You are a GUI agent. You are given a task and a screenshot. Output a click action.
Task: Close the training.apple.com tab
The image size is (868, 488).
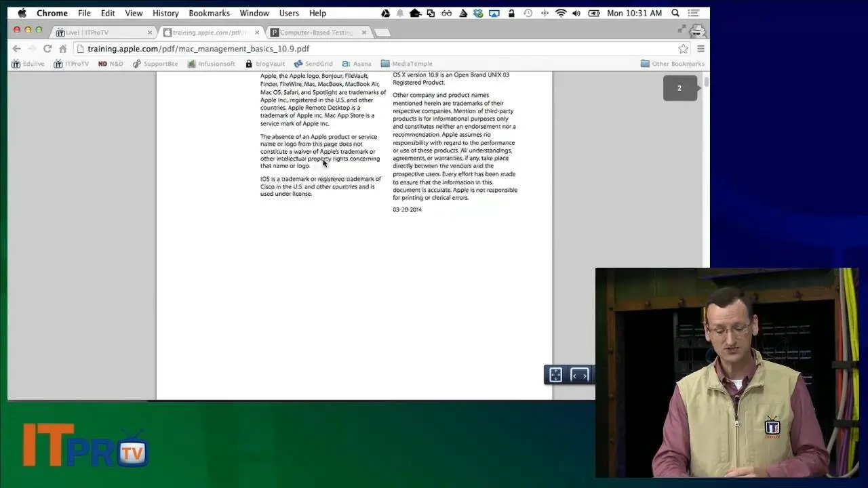(257, 33)
